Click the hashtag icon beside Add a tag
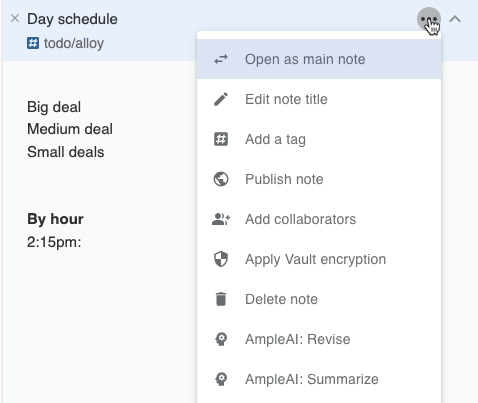 point(221,139)
